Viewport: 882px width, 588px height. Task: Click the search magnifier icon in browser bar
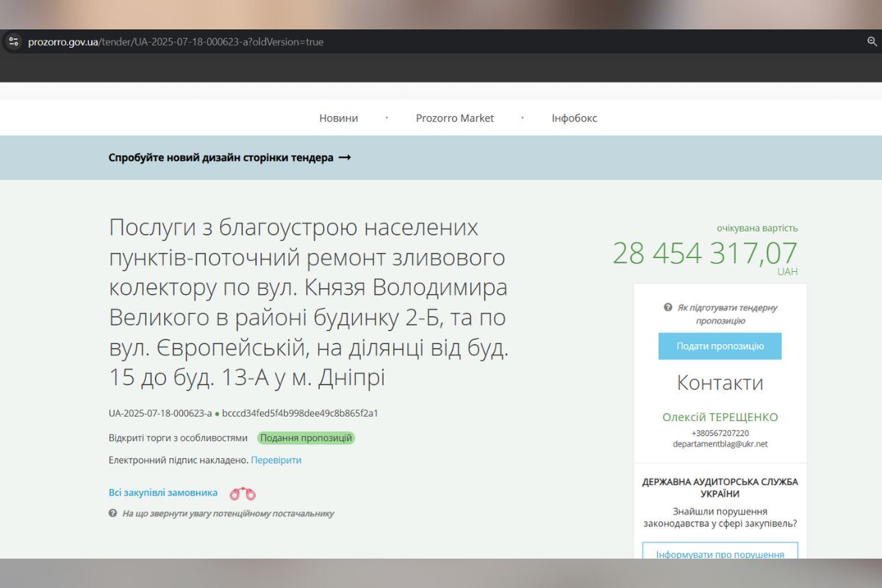click(x=870, y=42)
